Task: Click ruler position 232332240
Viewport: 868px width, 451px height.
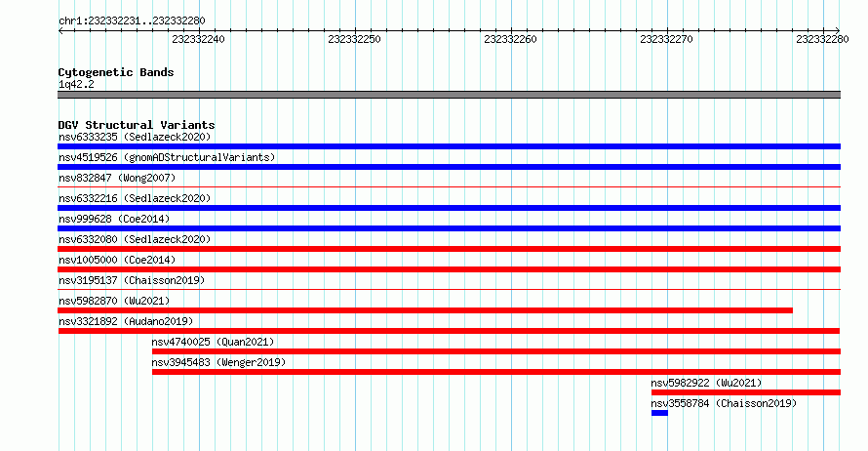Action: click(x=198, y=39)
